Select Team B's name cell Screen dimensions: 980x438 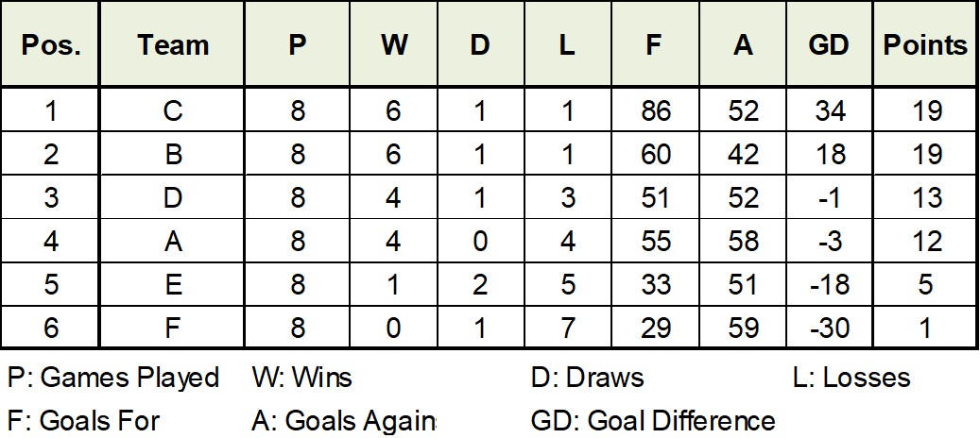172,155
